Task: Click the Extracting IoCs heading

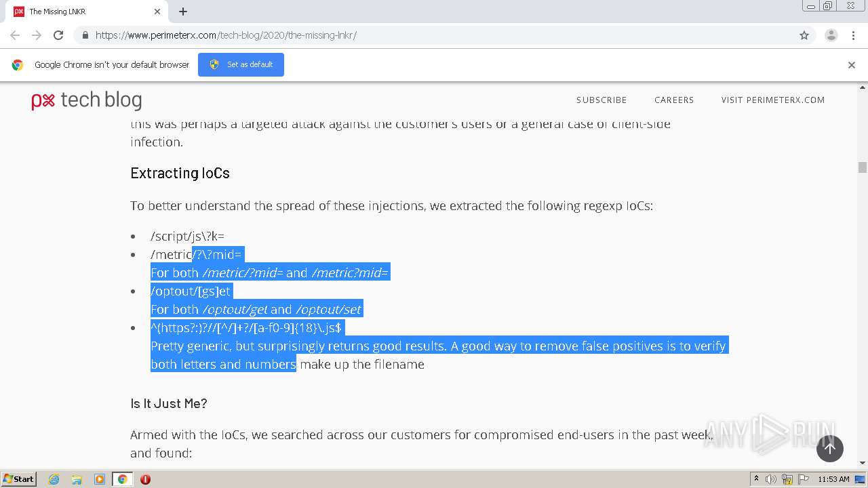Action: [x=180, y=173]
